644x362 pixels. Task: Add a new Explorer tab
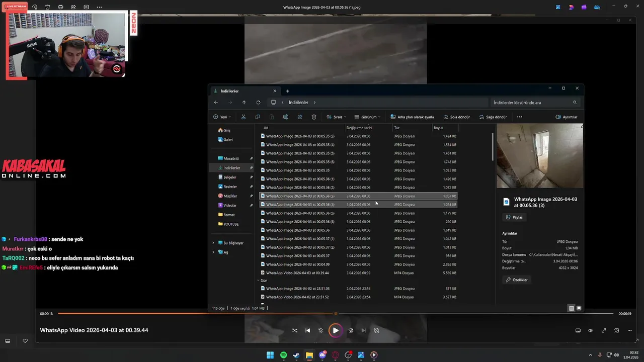tap(288, 91)
